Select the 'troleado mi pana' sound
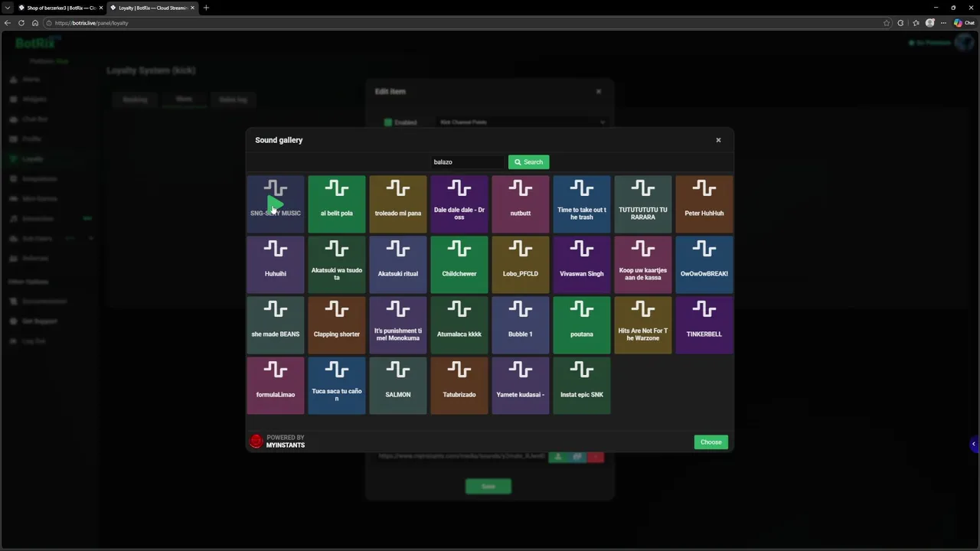 [x=398, y=204]
